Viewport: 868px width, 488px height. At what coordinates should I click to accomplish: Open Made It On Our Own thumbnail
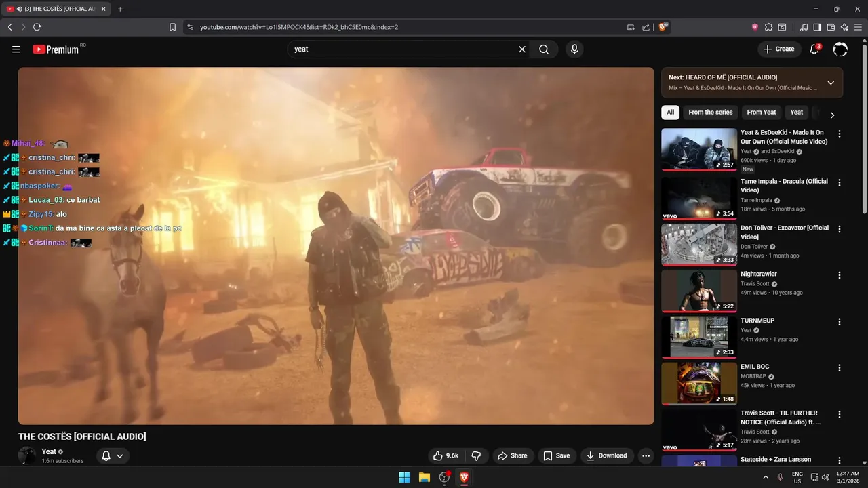[699, 149]
